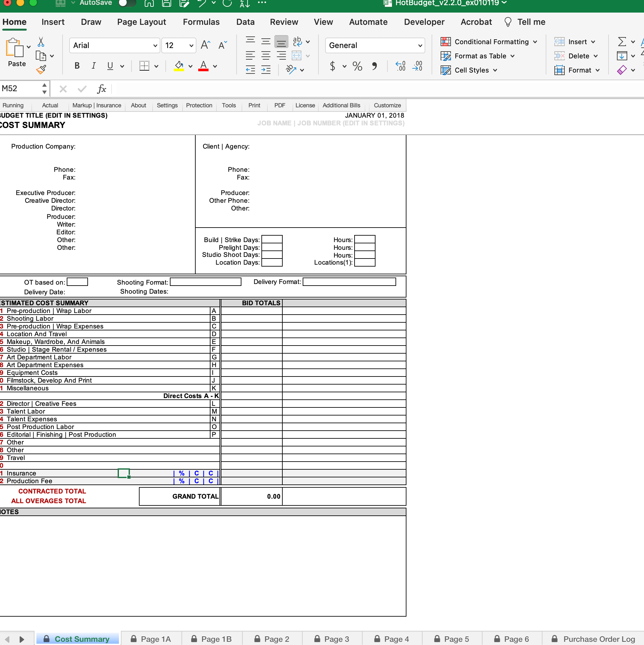Screen dimensions: 644x645
Task: Click the Cut scissors icon
Action: click(x=41, y=42)
